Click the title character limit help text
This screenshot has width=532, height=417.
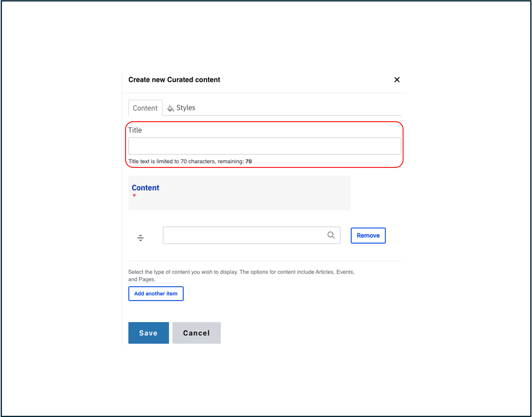185,161
